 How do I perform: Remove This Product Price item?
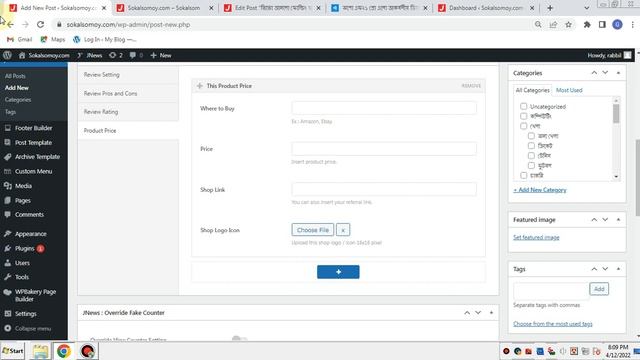(471, 86)
